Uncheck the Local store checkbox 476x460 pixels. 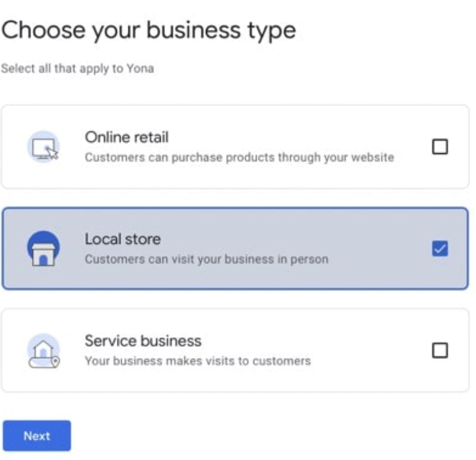pos(440,249)
